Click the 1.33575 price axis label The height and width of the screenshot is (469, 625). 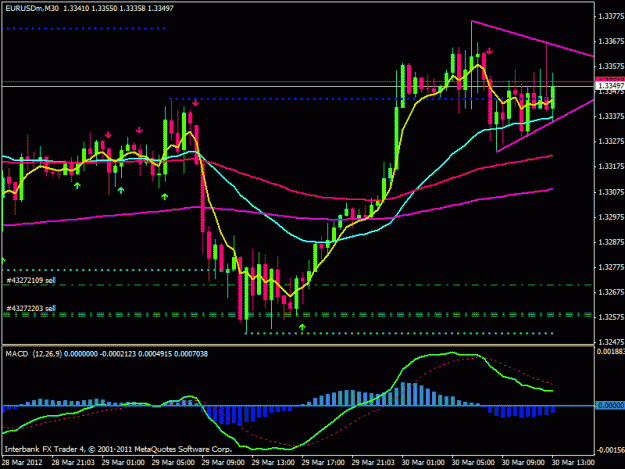pyautogui.click(x=611, y=66)
